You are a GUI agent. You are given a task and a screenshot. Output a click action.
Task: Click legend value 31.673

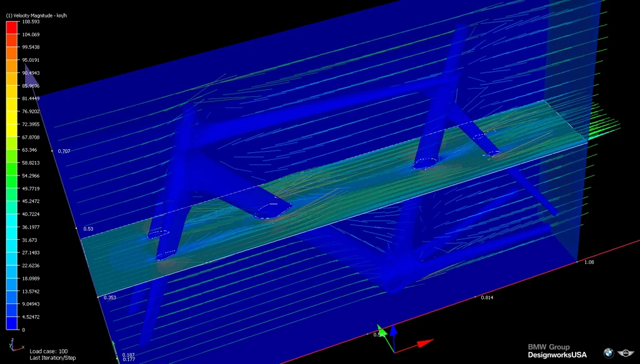point(30,240)
